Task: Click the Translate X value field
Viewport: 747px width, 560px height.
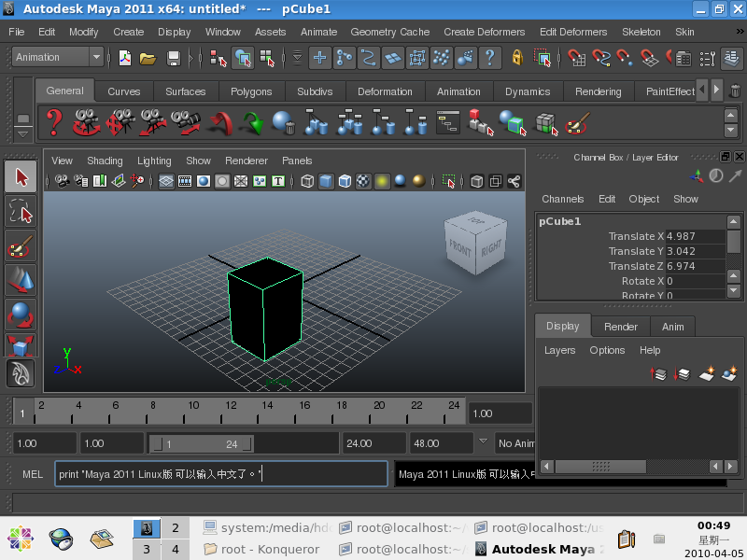Action: tap(695, 236)
